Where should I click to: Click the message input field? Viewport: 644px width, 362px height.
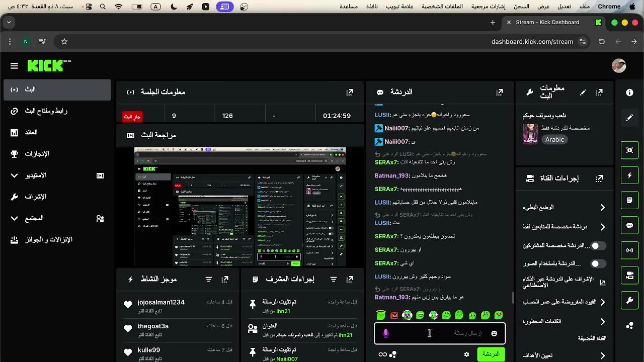point(440,333)
